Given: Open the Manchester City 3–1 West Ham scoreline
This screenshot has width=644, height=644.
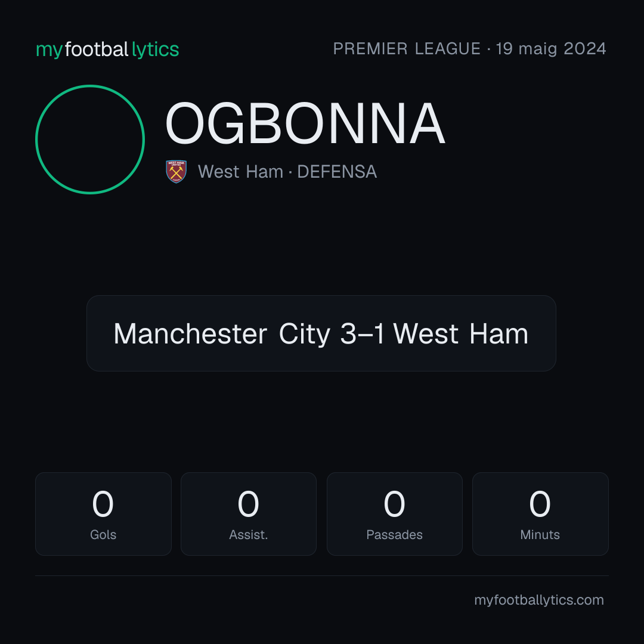Looking at the screenshot, I should [x=321, y=333].
